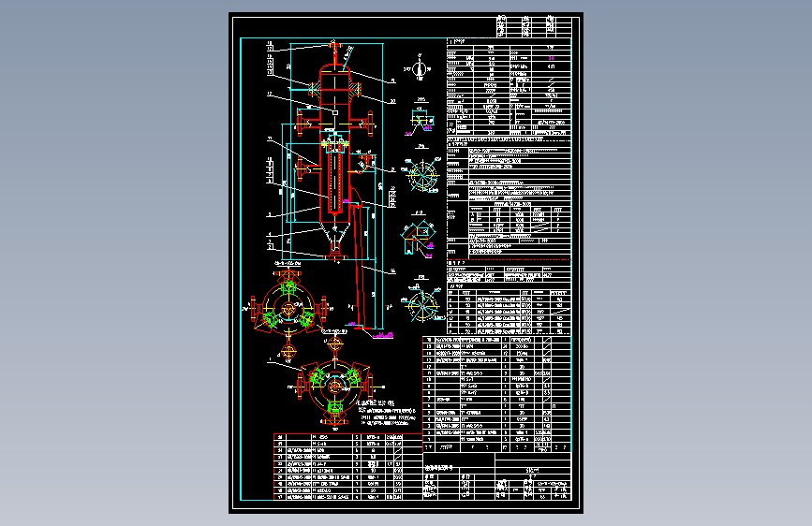Click the small nozzle detail below the compass
Image resolution: width=812 pixels, height=526 pixels.
(x=421, y=121)
